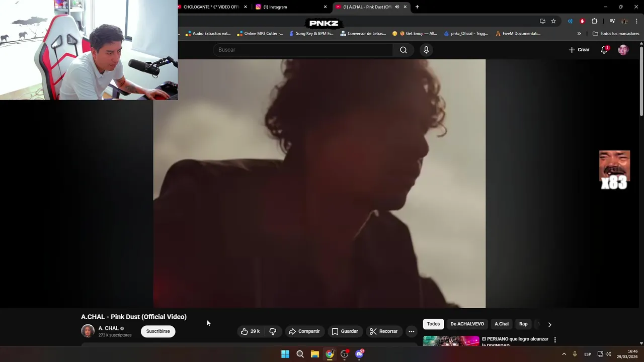Click Recortar clip button

point(384,331)
